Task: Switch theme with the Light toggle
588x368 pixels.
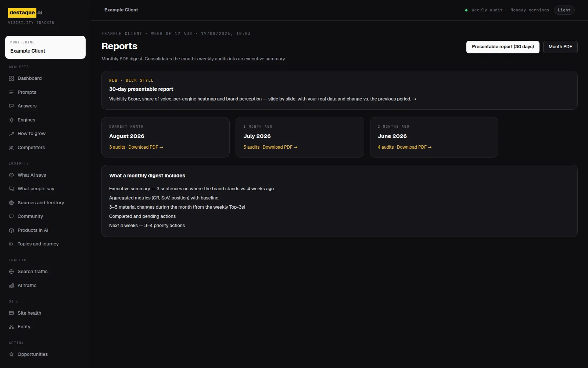Action: pos(564,10)
